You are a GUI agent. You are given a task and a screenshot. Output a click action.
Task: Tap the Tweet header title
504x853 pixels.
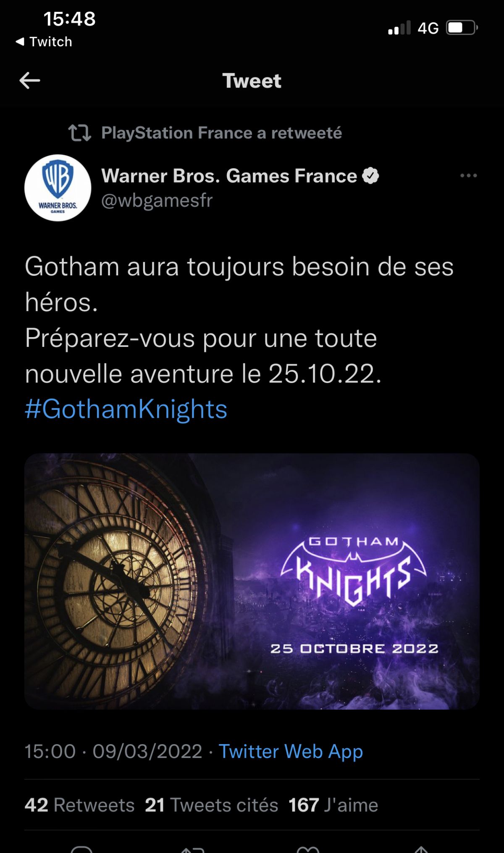tap(252, 81)
